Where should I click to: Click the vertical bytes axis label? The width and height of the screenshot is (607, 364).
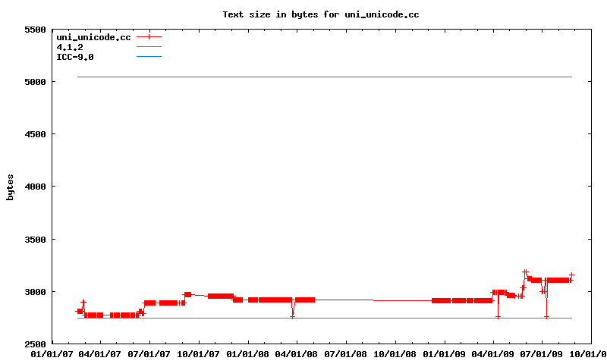[11, 187]
